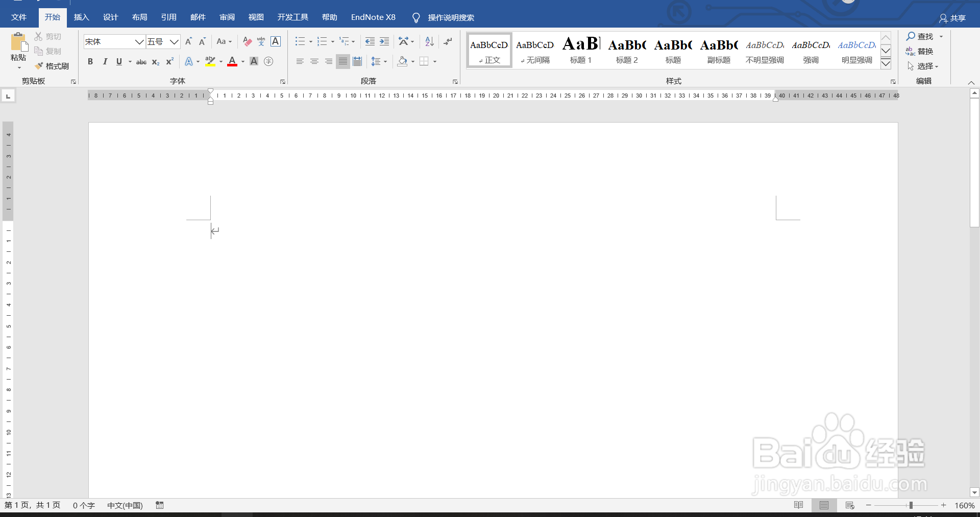Click the enclosed character icon
This screenshot has height=517, width=980.
click(x=268, y=61)
